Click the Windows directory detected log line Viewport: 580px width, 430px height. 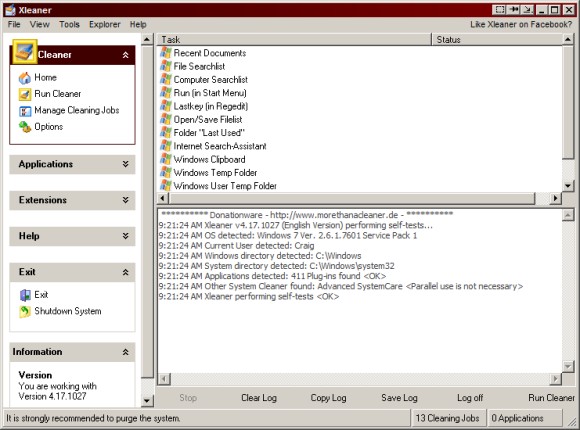(x=260, y=256)
